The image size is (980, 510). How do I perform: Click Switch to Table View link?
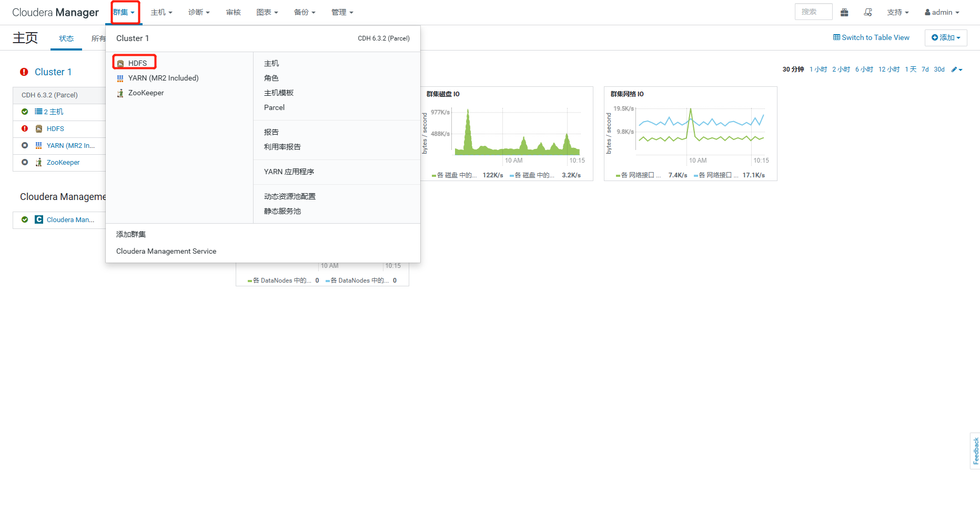coord(871,38)
